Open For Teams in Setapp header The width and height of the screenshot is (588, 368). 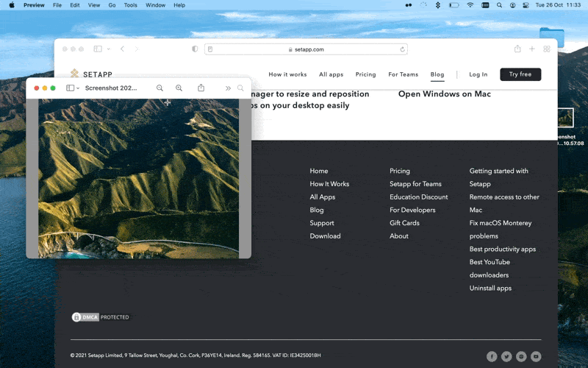tap(403, 74)
